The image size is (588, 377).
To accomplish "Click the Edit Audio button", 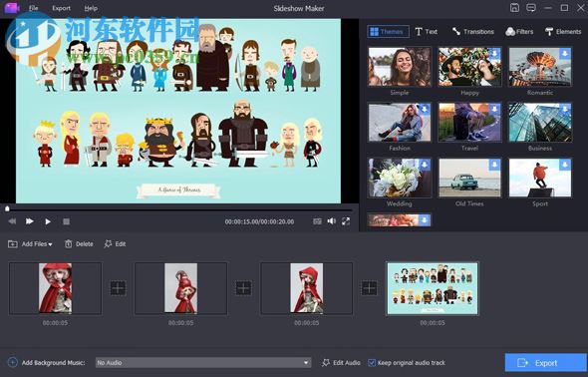I will tap(341, 363).
